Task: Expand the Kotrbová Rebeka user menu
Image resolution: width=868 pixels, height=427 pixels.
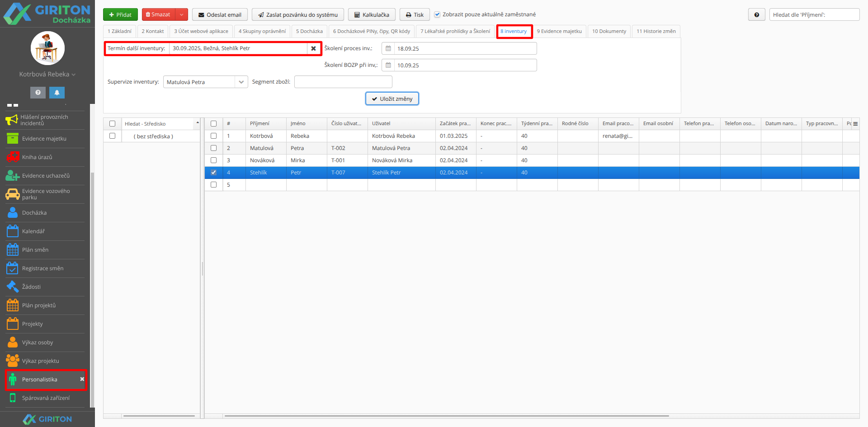Action: [47, 74]
